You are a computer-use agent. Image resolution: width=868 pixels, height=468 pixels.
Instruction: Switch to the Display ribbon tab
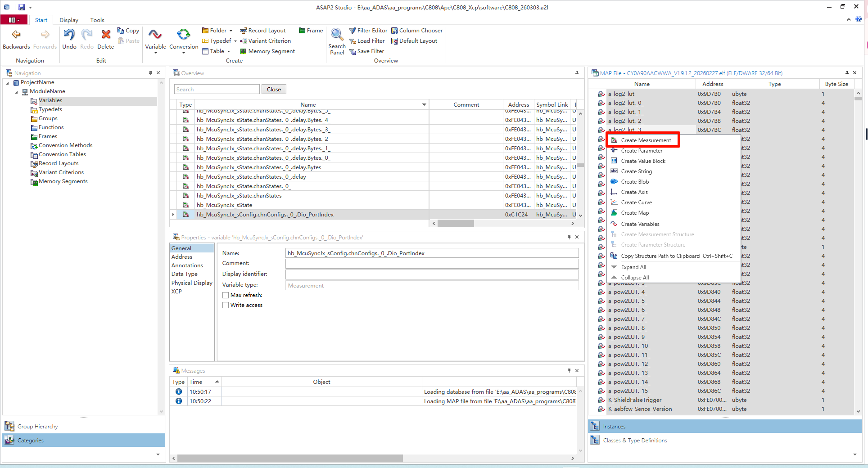pos(68,20)
